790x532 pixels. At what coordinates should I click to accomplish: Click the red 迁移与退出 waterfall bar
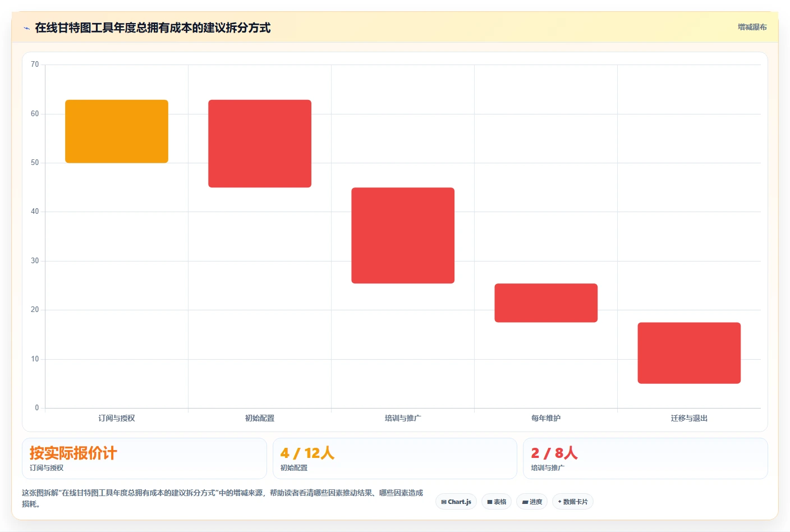pyautogui.click(x=689, y=353)
